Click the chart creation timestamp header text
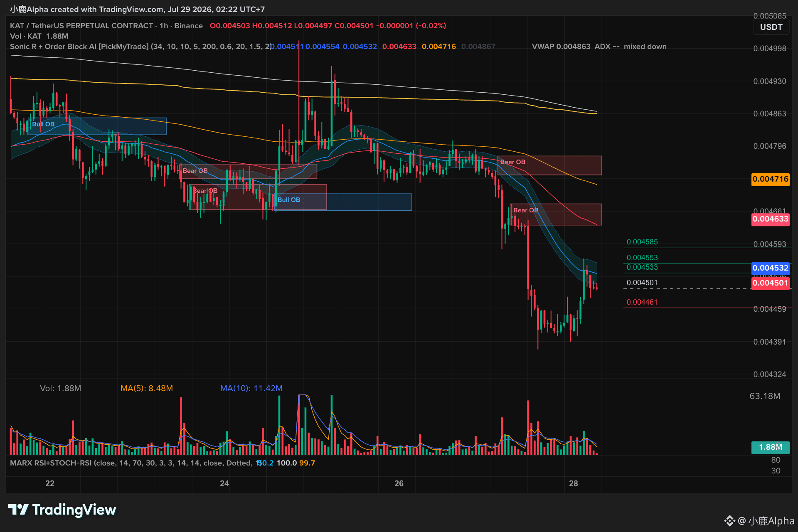This screenshot has height=532, width=798. pyautogui.click(x=137, y=9)
